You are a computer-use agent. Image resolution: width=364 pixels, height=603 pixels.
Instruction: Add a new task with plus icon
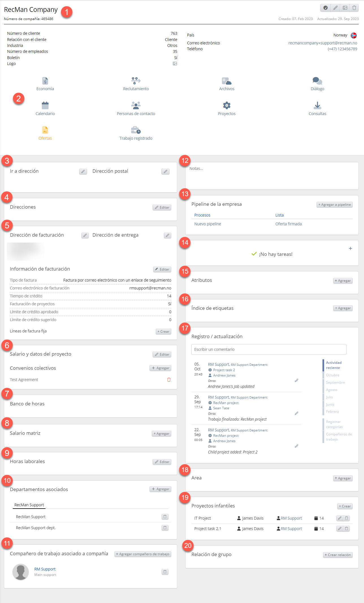point(350,248)
